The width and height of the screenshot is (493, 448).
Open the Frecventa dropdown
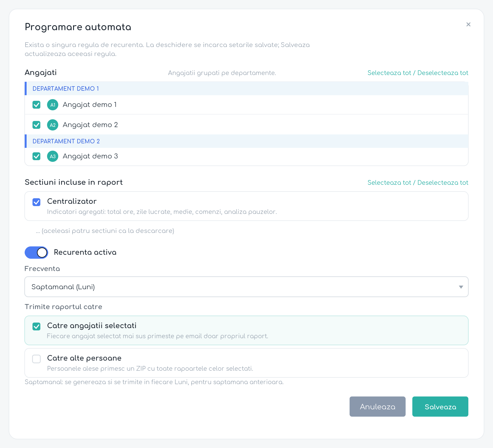click(246, 287)
